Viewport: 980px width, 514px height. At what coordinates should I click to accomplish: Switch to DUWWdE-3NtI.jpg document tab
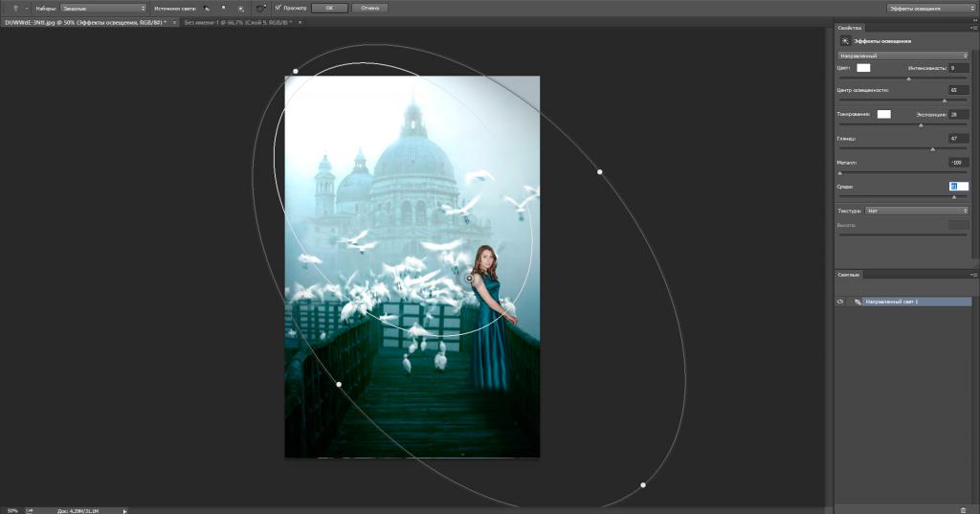coord(85,23)
